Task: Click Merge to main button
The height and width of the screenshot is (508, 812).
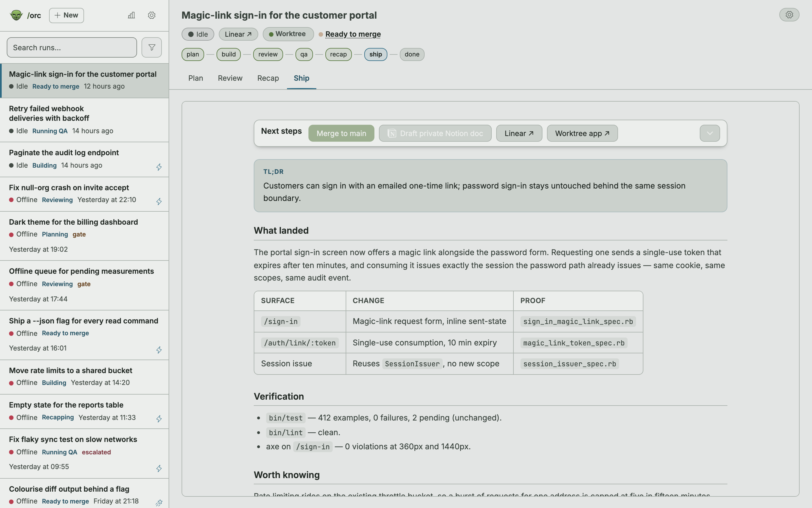Action: click(341, 133)
